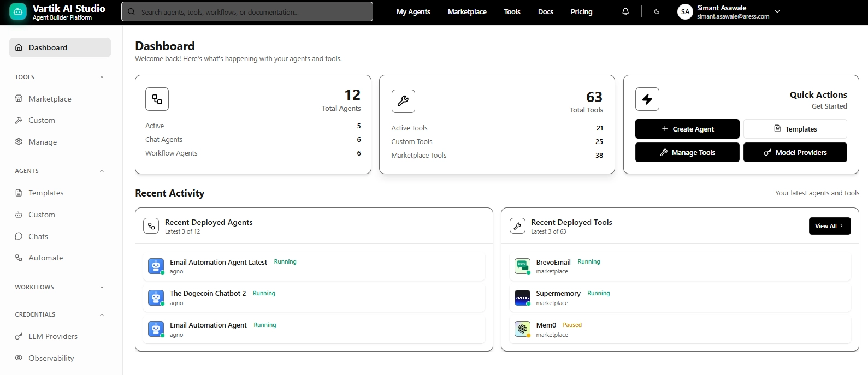
Task: Open Observability in the sidebar
Action: coord(51,358)
